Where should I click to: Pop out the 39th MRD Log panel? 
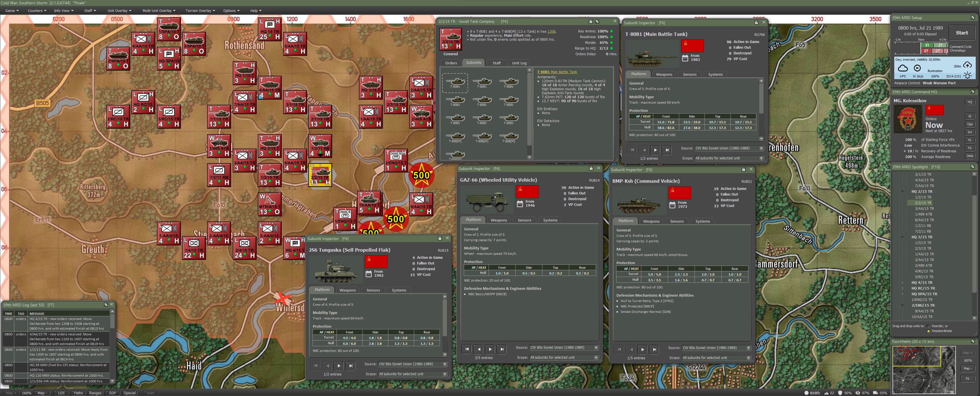(106, 304)
